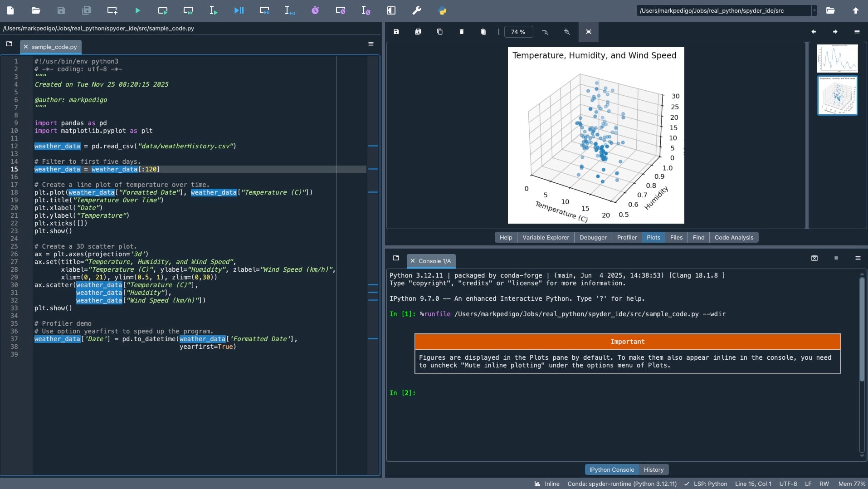Open Preferences with the wrench icon
This screenshot has height=489, width=868.
point(416,10)
